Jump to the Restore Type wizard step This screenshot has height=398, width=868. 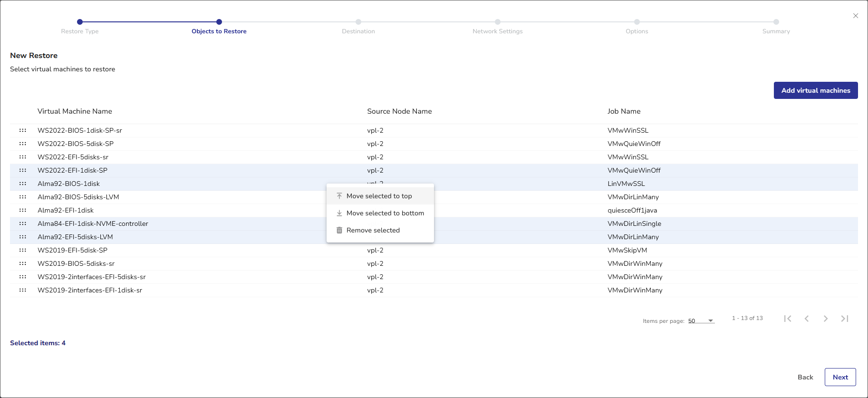[x=80, y=22]
